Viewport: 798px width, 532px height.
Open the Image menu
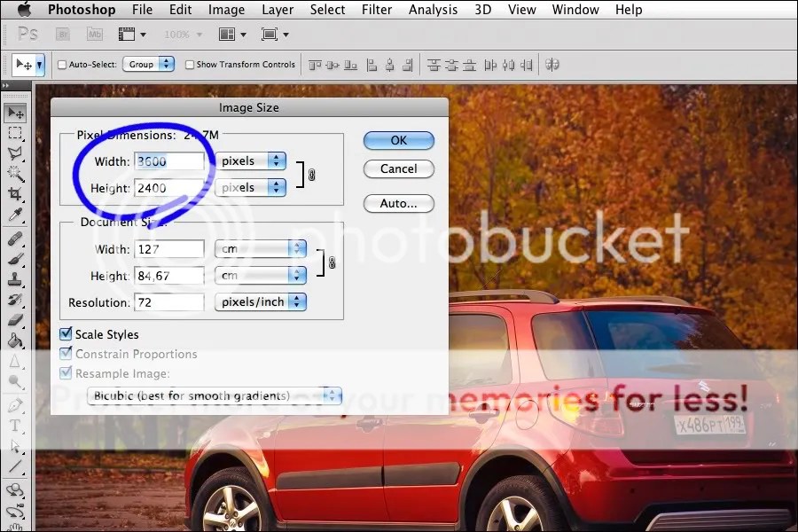point(226,10)
